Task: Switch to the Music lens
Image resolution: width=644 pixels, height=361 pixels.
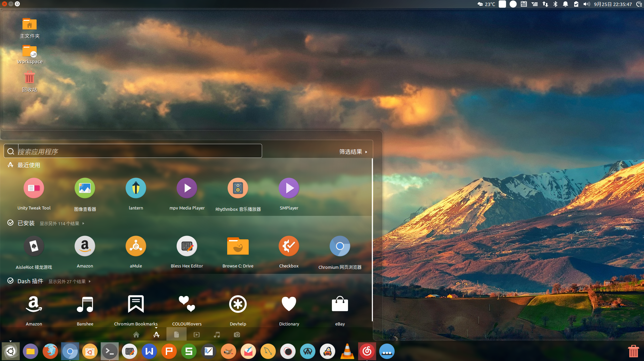Action: [217, 335]
